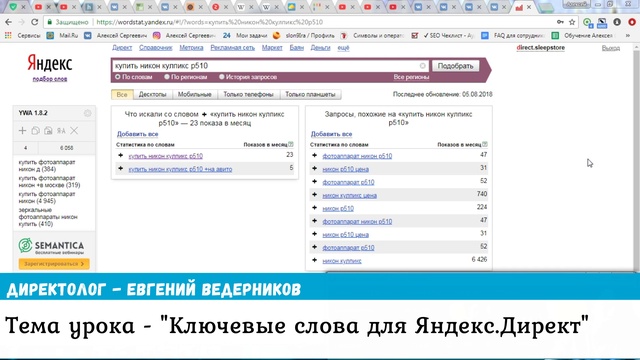
Task: Open the 'Метрика' link
Action: tap(191, 48)
